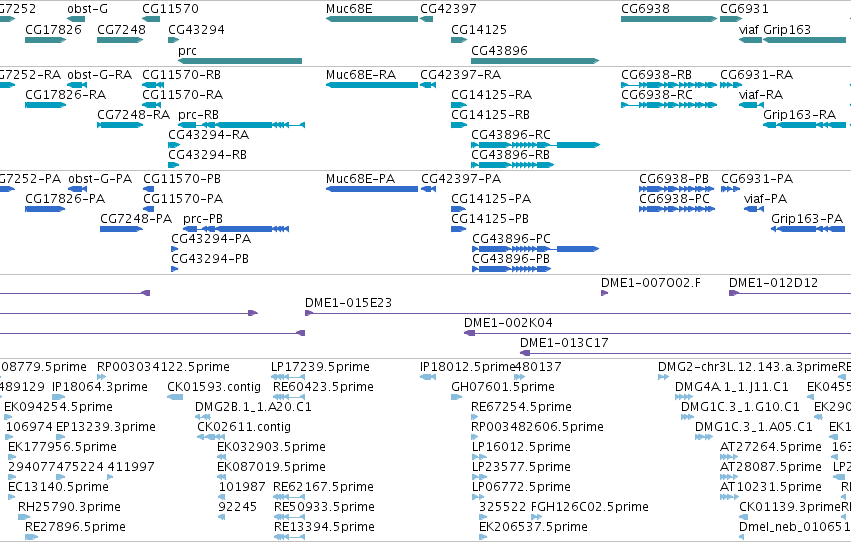
Task: Open the CG43896-PC protein label
Action: click(x=511, y=239)
